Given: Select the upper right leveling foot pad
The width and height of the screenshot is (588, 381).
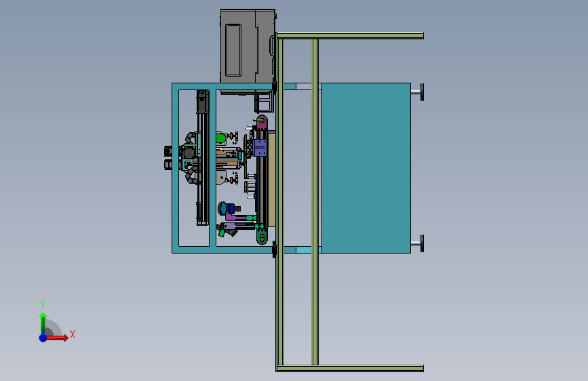Looking at the screenshot, I should pos(422,92).
